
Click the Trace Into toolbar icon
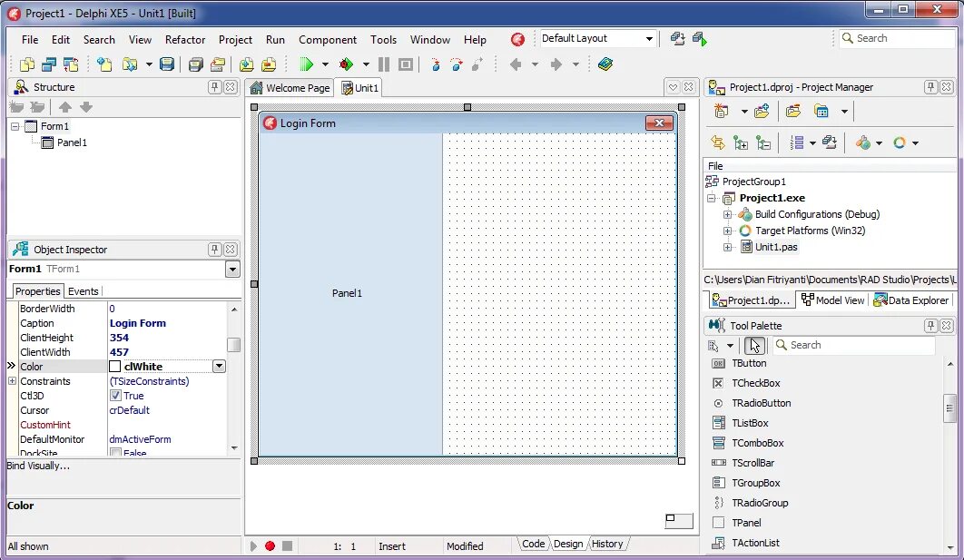pyautogui.click(x=436, y=64)
